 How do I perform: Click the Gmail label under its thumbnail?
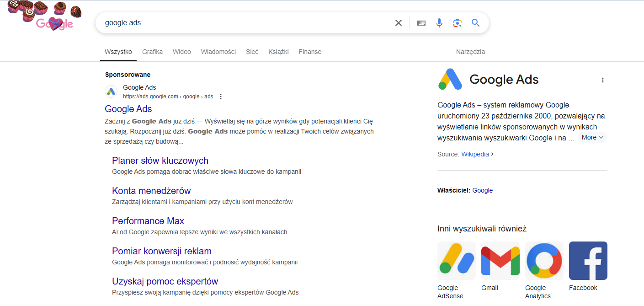(x=490, y=288)
